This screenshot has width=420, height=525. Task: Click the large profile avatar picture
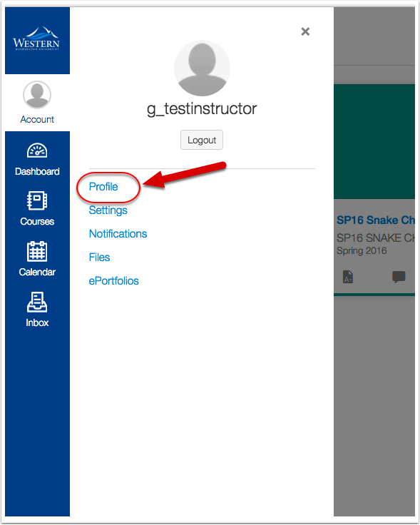pos(202,68)
